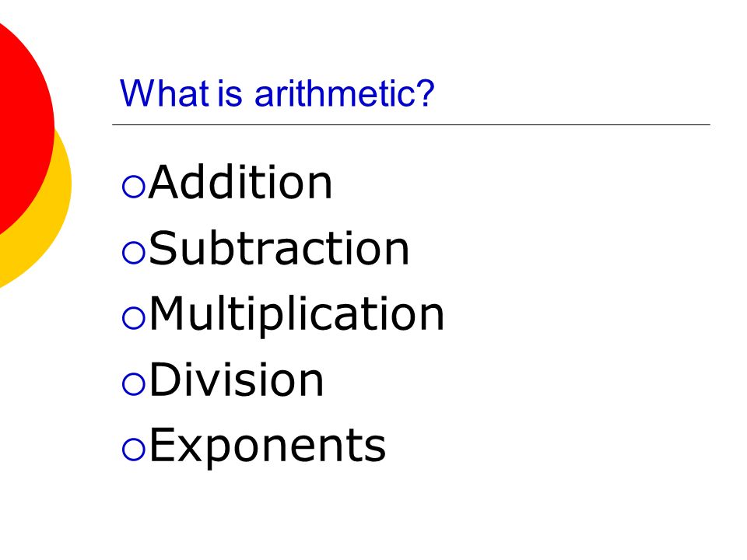The width and height of the screenshot is (747, 560).
Task: Click the bullet circle beside Exponents
Action: point(133,450)
